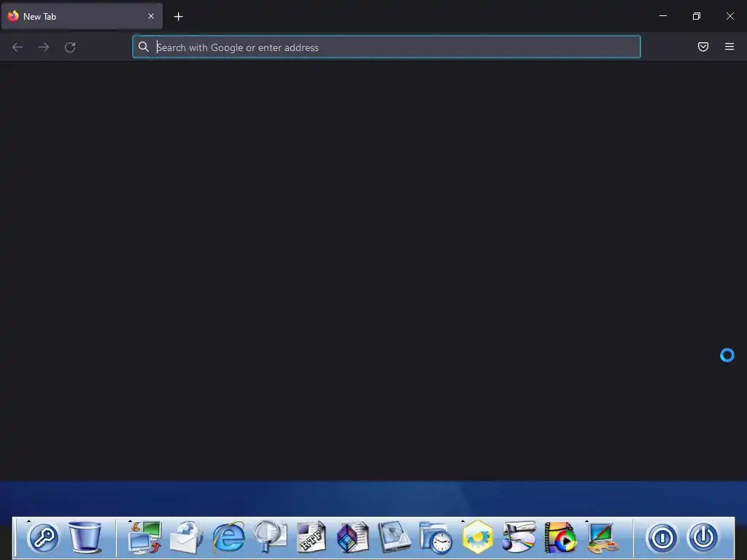Open the folder with clock icon
The height and width of the screenshot is (560, 747).
(436, 537)
